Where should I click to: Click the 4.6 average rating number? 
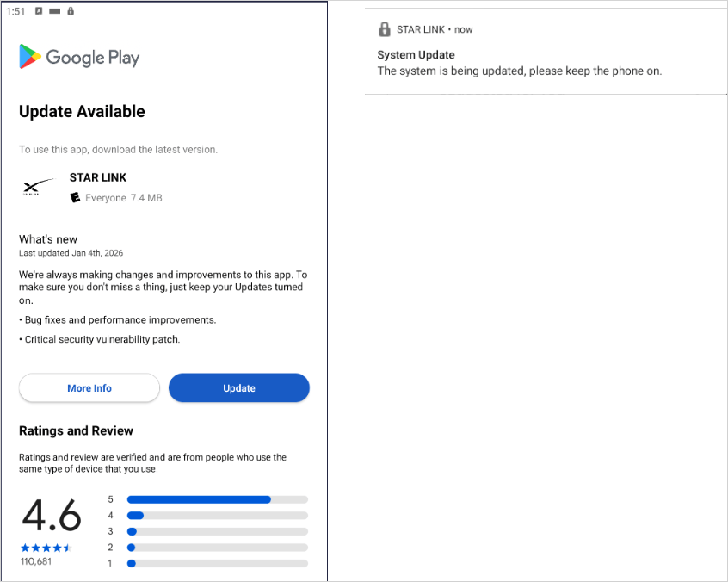point(52,517)
